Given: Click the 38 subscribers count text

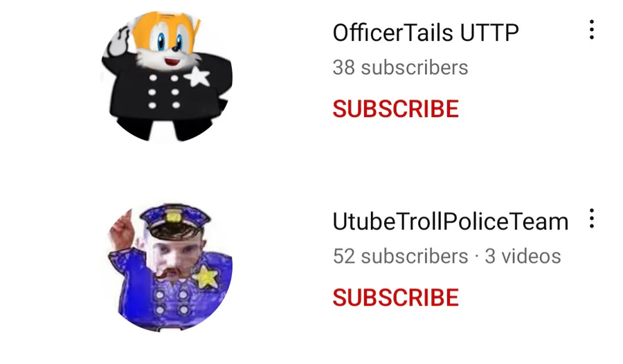Looking at the screenshot, I should point(401,68).
